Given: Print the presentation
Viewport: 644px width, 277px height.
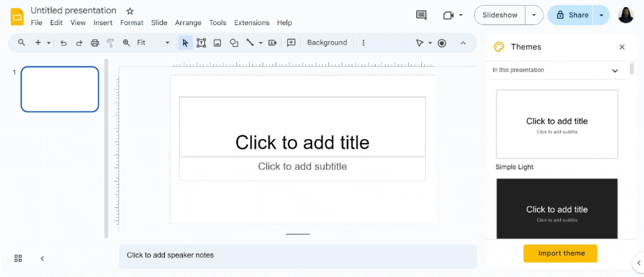Looking at the screenshot, I should [95, 43].
